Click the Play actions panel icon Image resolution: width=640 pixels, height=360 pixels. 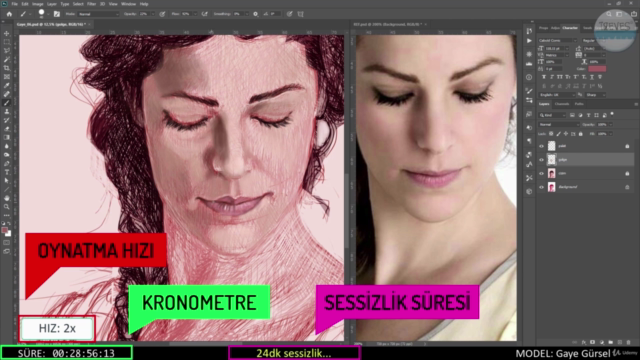(x=529, y=41)
